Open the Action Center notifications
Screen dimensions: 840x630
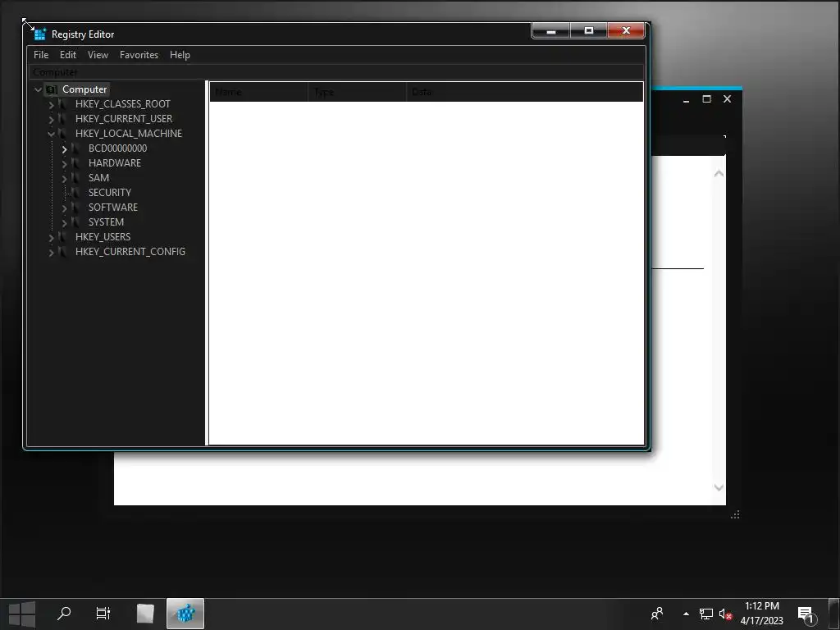pyautogui.click(x=807, y=615)
